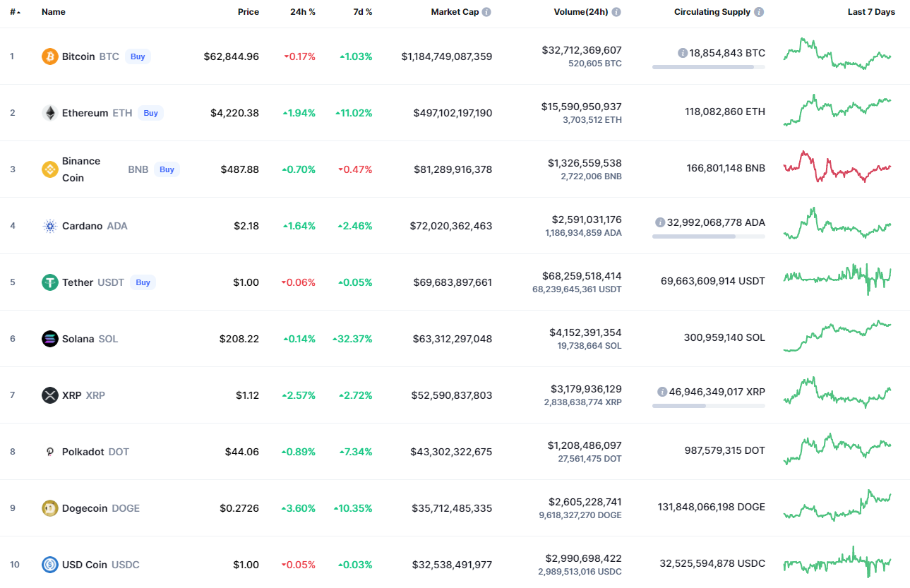Open the Ethereum name link

pyautogui.click(x=85, y=113)
